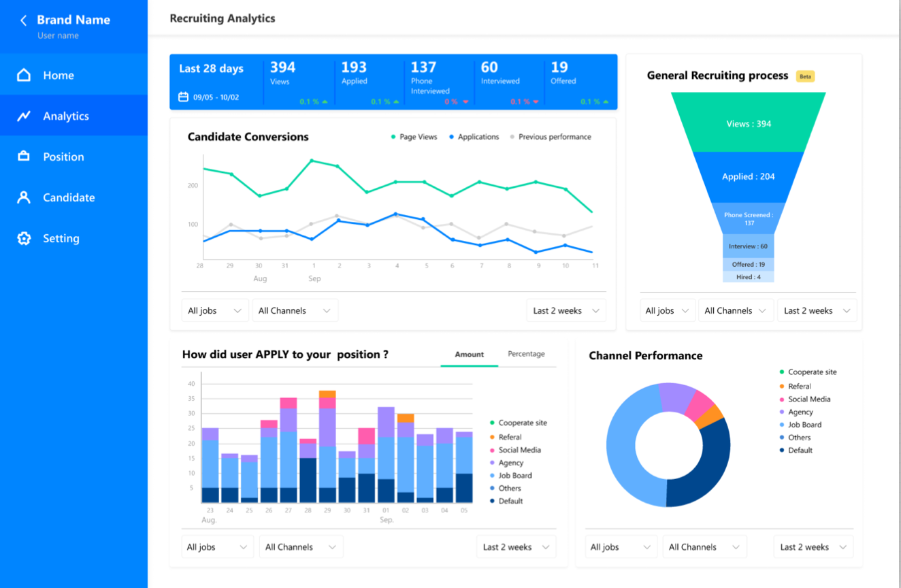Switch to the Amount tab
Image resolution: width=901 pixels, height=588 pixels.
(x=469, y=355)
